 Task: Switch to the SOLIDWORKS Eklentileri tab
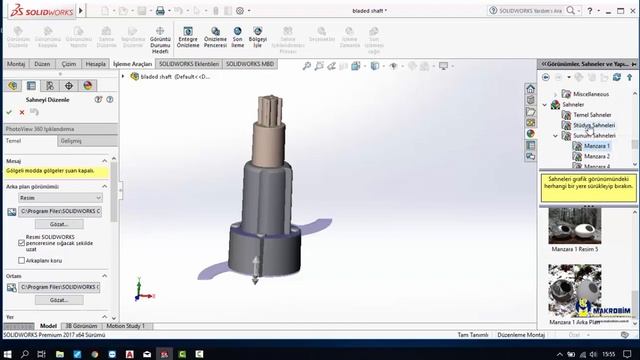[189, 64]
